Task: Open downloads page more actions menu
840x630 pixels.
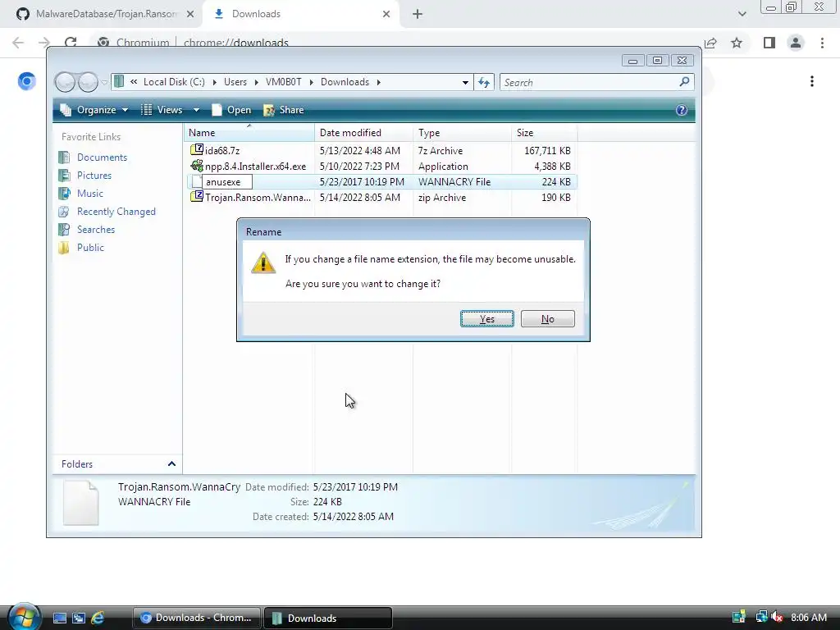Action: 812,81
